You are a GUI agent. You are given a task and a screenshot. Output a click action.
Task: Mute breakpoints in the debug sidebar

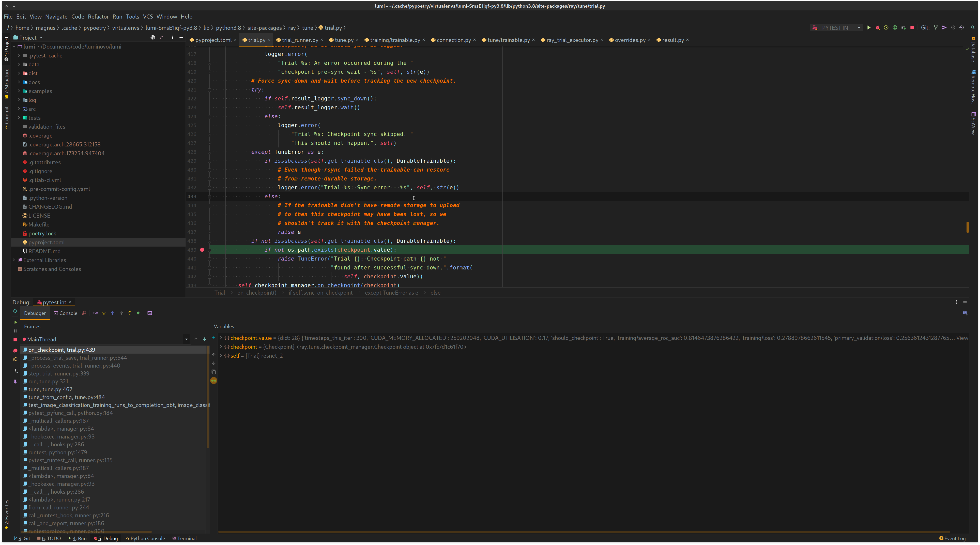16,359
